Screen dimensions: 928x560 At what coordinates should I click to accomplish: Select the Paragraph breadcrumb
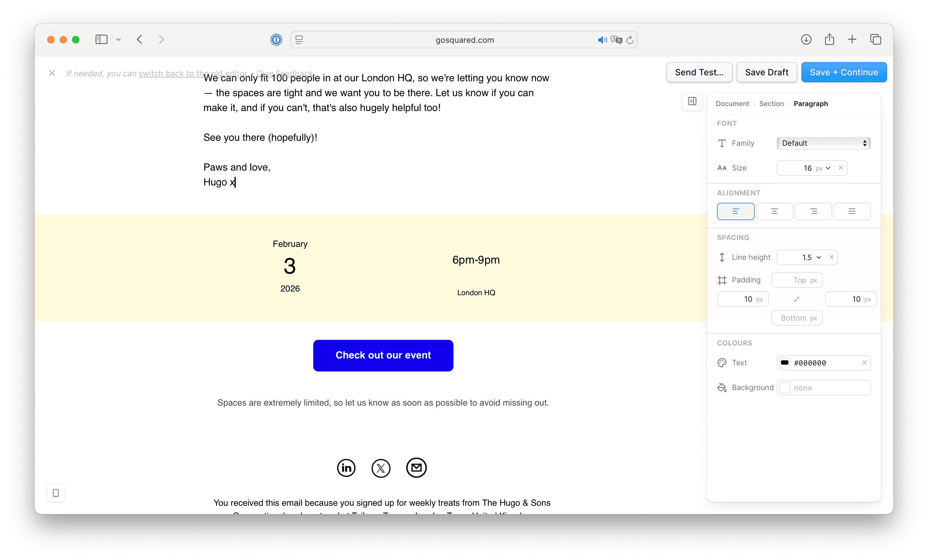[x=810, y=104]
